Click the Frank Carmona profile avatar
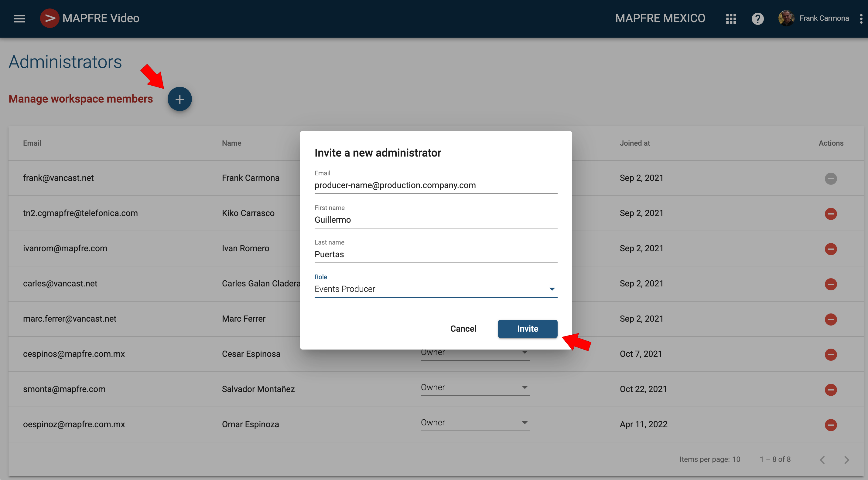 point(786,18)
